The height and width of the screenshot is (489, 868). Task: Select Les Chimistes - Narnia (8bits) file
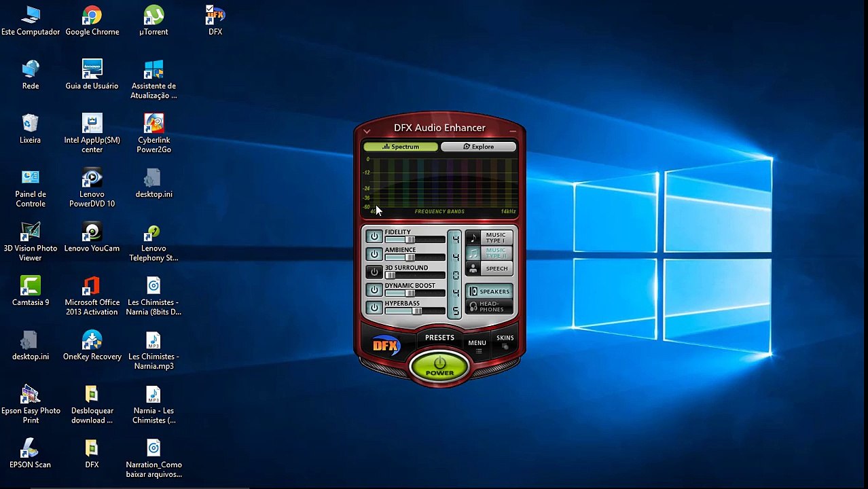[153, 296]
